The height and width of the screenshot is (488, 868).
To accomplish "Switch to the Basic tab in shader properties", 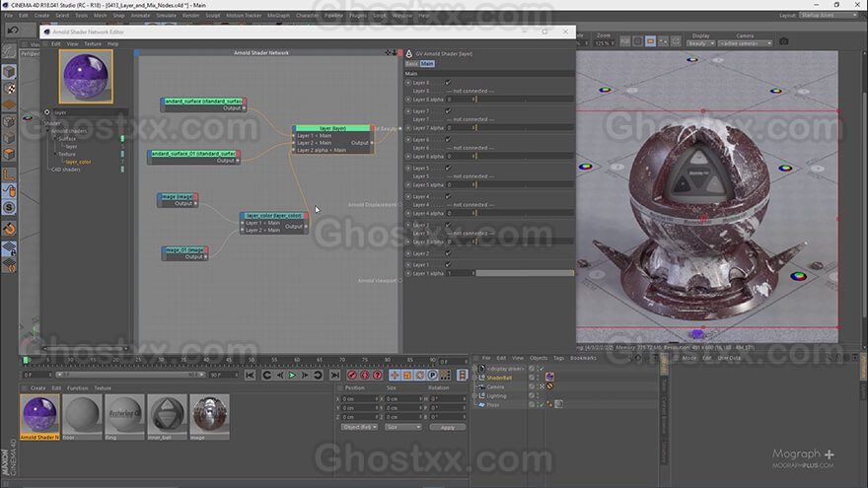I will [x=411, y=64].
